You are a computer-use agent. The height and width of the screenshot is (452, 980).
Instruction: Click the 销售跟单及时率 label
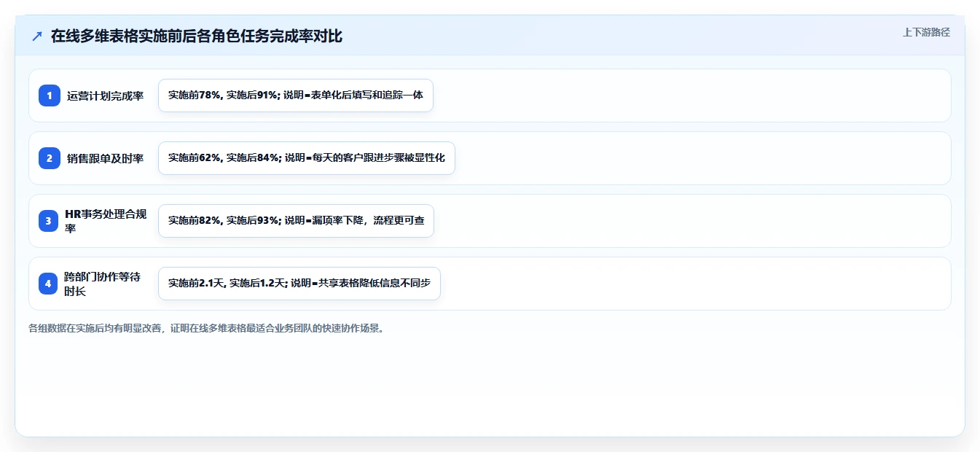tap(106, 158)
